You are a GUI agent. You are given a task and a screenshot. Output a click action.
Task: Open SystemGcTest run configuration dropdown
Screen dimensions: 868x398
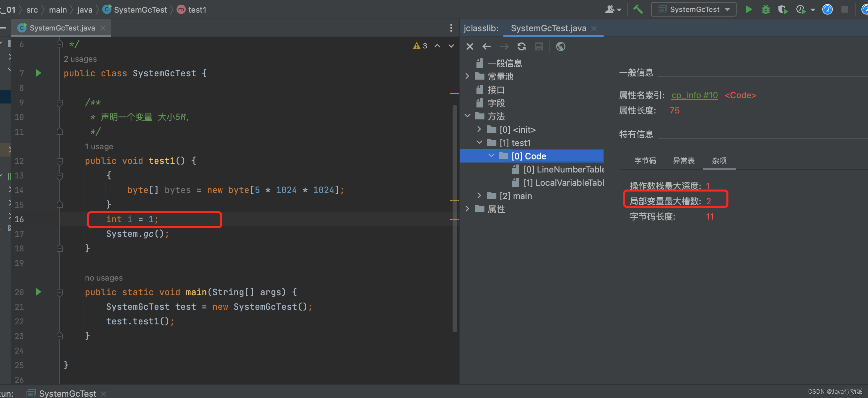coord(693,9)
